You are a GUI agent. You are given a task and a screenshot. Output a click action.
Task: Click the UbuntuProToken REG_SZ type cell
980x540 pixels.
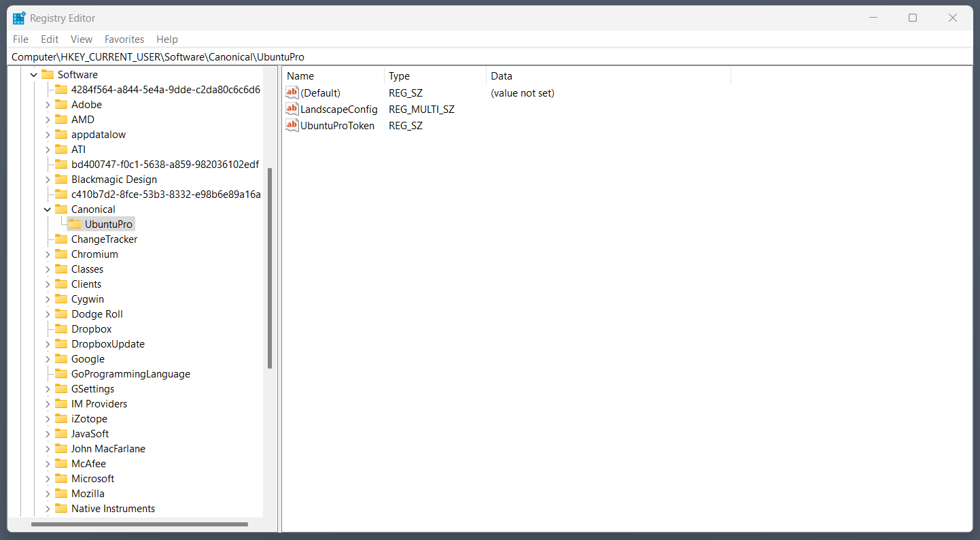(406, 125)
